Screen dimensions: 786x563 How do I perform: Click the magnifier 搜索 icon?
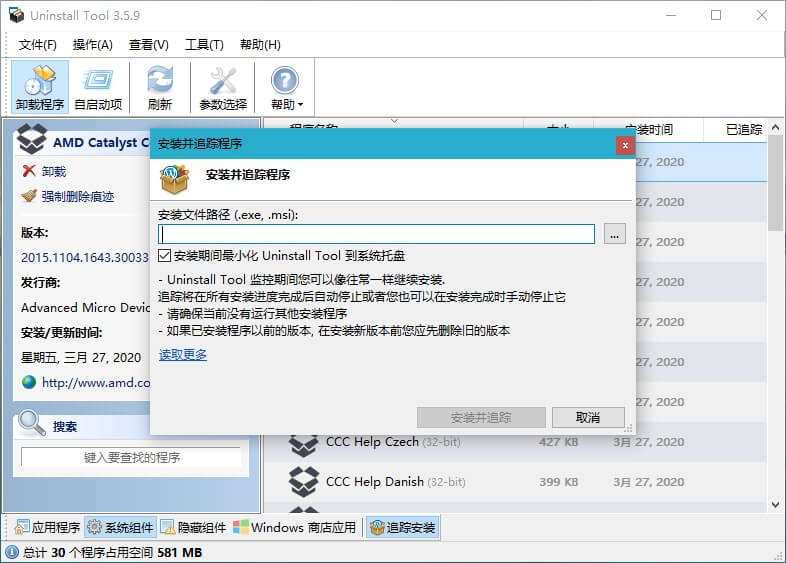(32, 423)
